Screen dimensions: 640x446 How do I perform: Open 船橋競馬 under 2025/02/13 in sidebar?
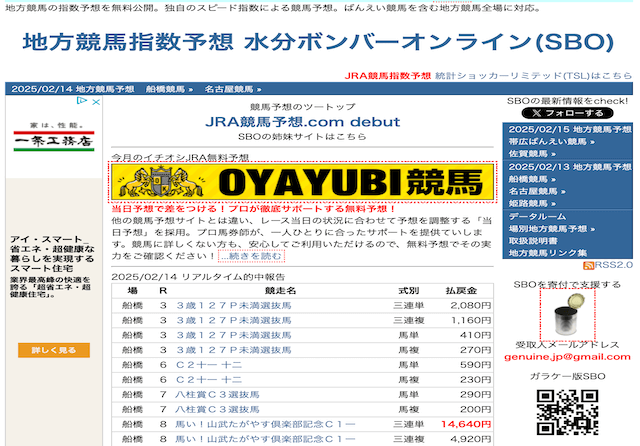(532, 179)
